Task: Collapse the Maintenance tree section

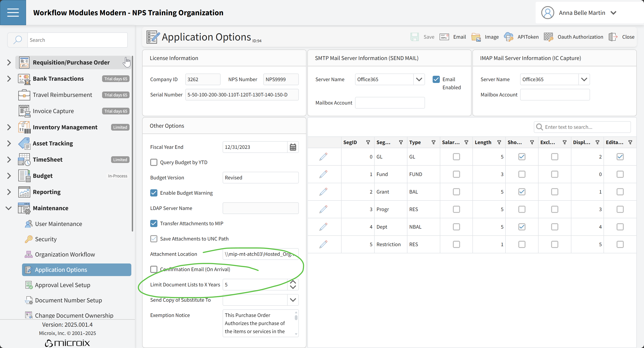Action: 9,208
